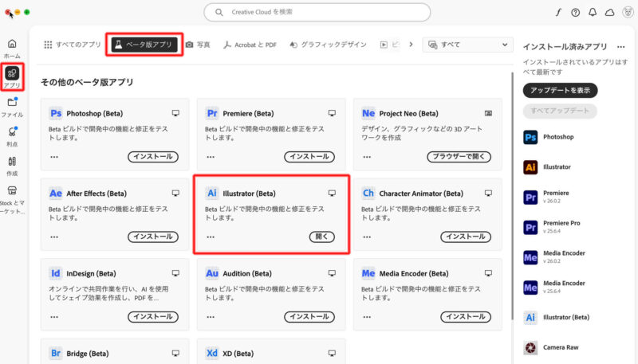Open installed apps panel more options menu
Viewport: 638px width, 364px height.
click(x=620, y=47)
